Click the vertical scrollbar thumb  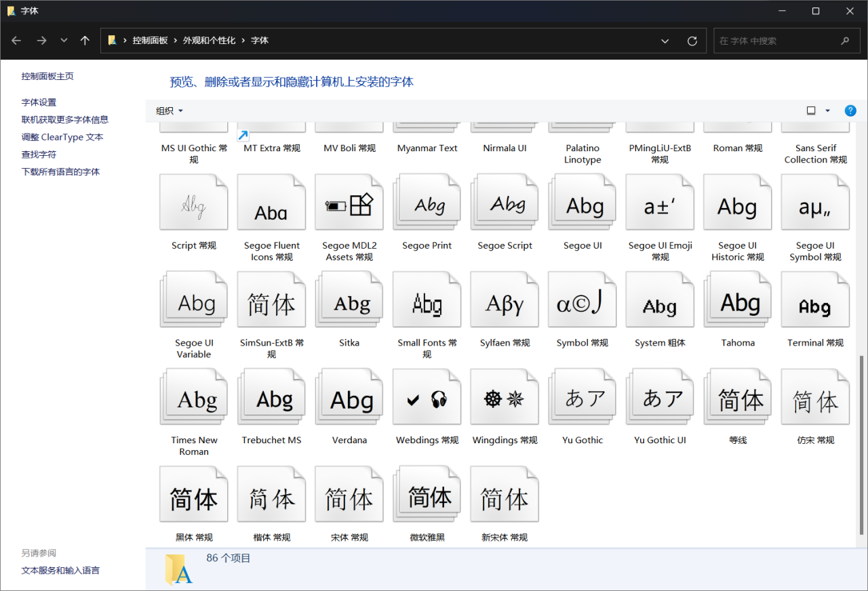(x=863, y=445)
